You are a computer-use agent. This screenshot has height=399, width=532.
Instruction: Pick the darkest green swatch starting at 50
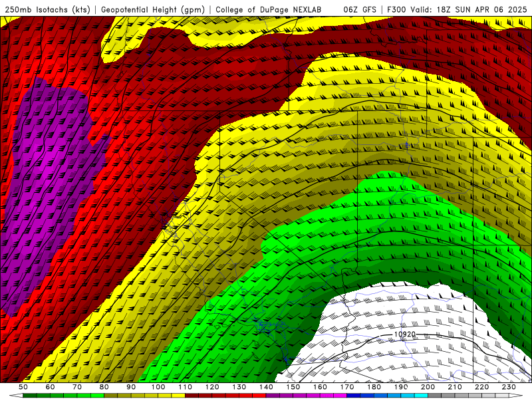coord(29,396)
